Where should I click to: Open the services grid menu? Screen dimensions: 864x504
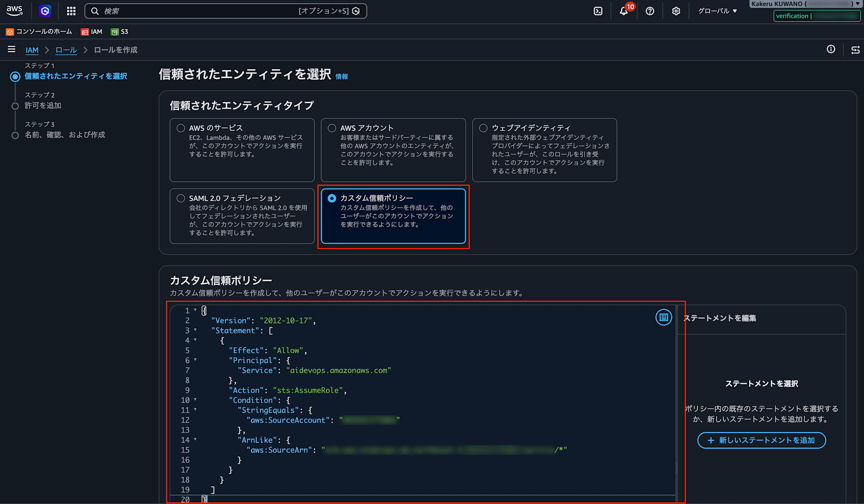71,11
